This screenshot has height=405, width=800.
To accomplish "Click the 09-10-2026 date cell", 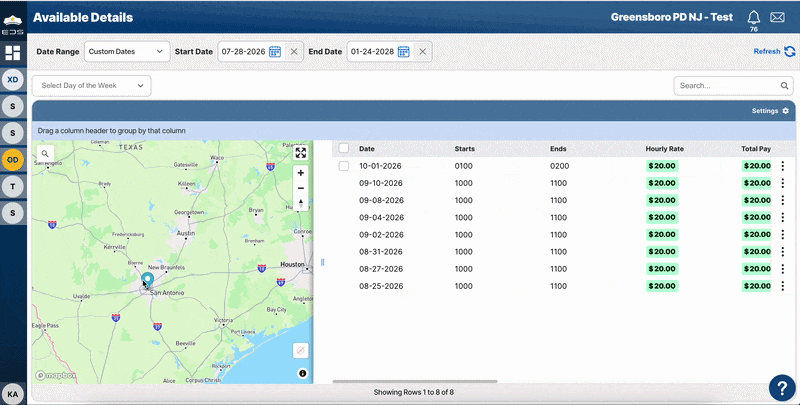I will (381, 183).
